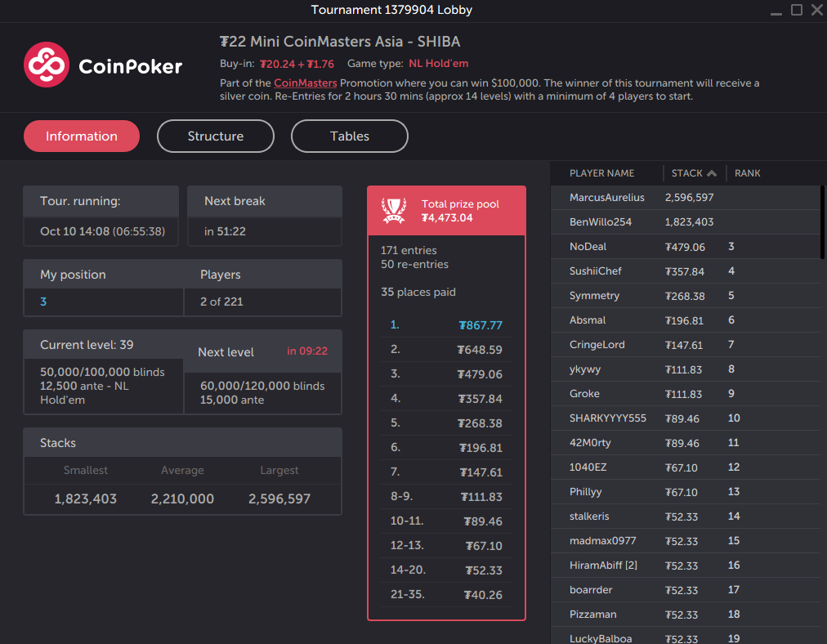827x644 pixels.
Task: Click the average stack value 2,210,000
Action: coord(182,499)
